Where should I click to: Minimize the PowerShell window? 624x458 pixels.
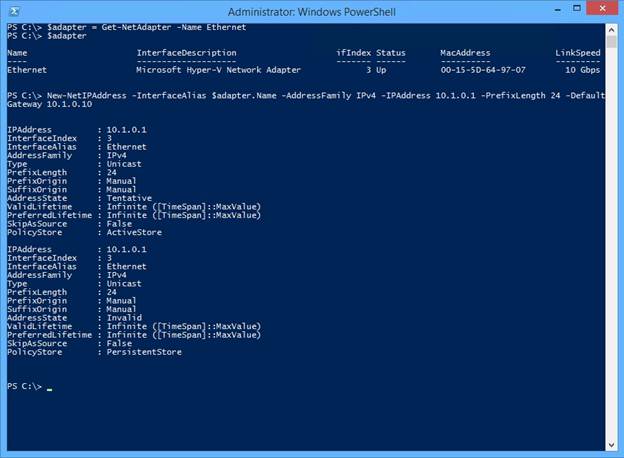click(558, 9)
